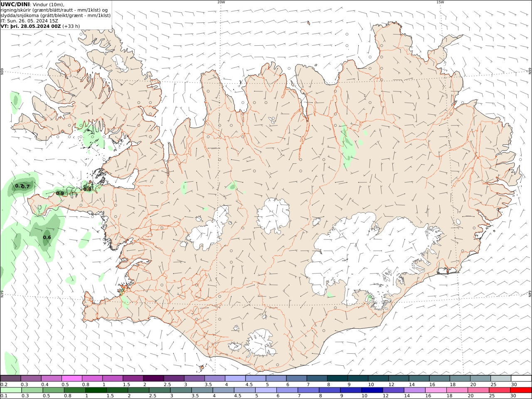
Task: Select the periwinkle 6 swatch in the lower rain scale
Action: click(287, 390)
